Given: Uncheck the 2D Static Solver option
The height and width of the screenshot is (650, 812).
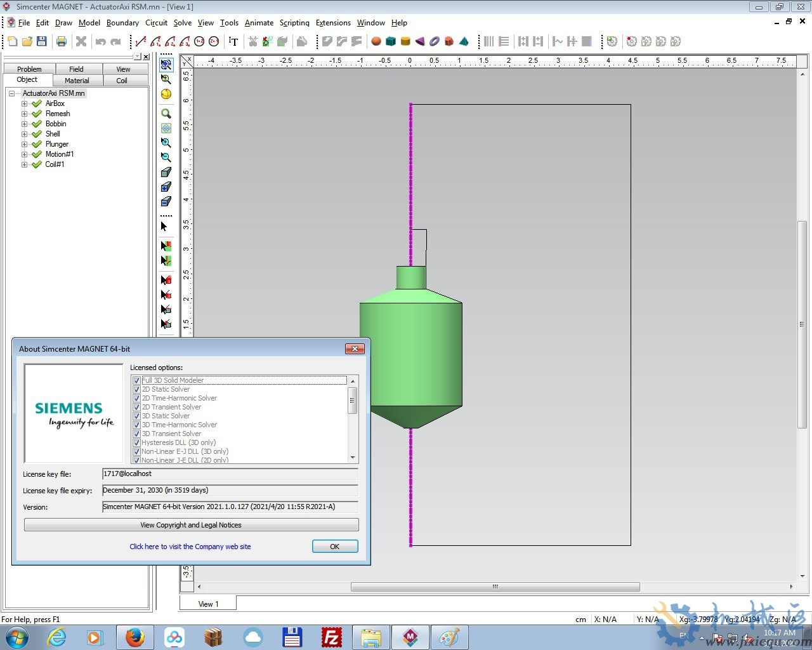Looking at the screenshot, I should pyautogui.click(x=137, y=388).
